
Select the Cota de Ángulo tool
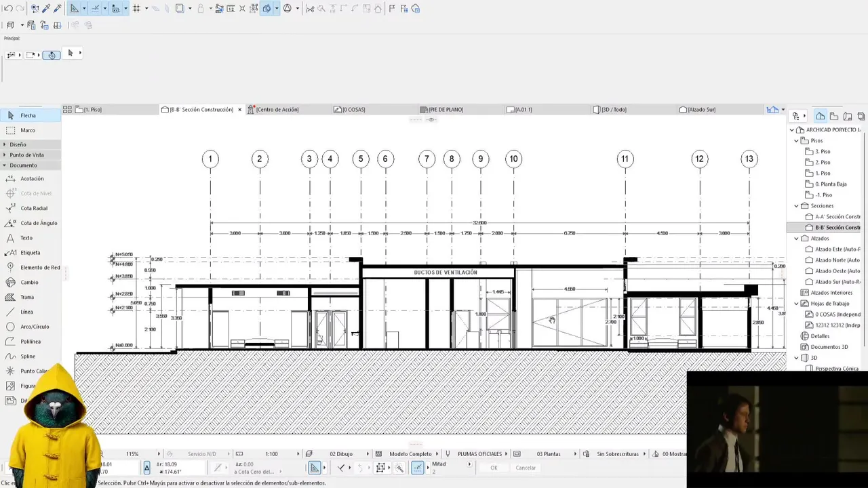click(31, 223)
